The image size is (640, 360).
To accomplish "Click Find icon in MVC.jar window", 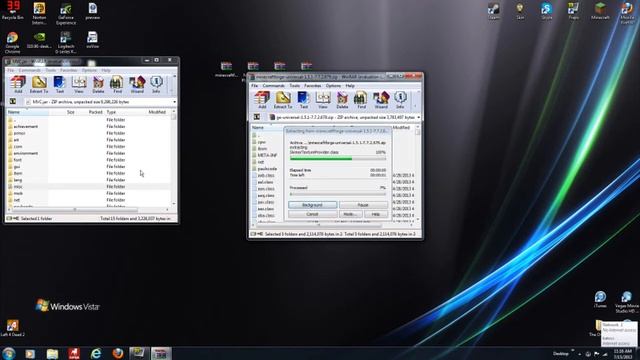I will pos(117,84).
